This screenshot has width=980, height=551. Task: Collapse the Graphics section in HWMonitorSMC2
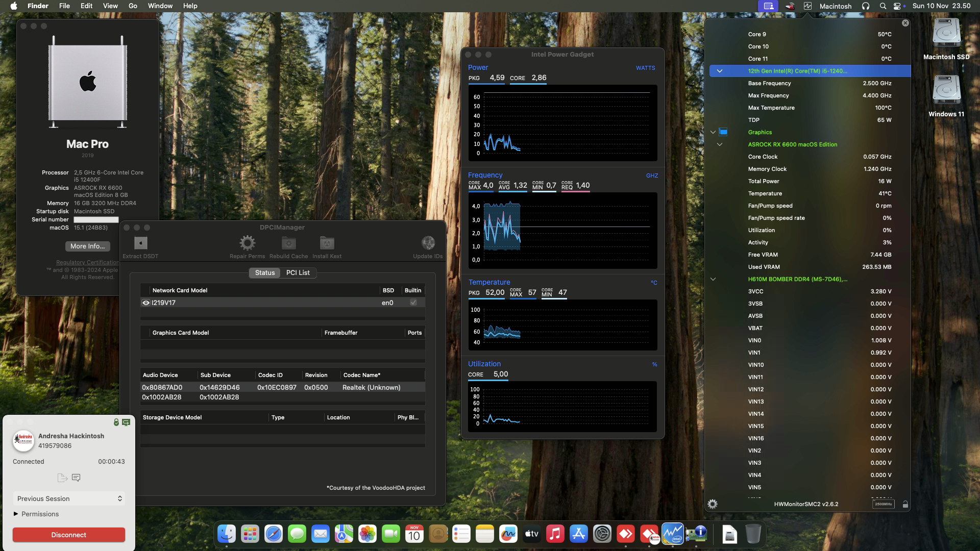(713, 132)
